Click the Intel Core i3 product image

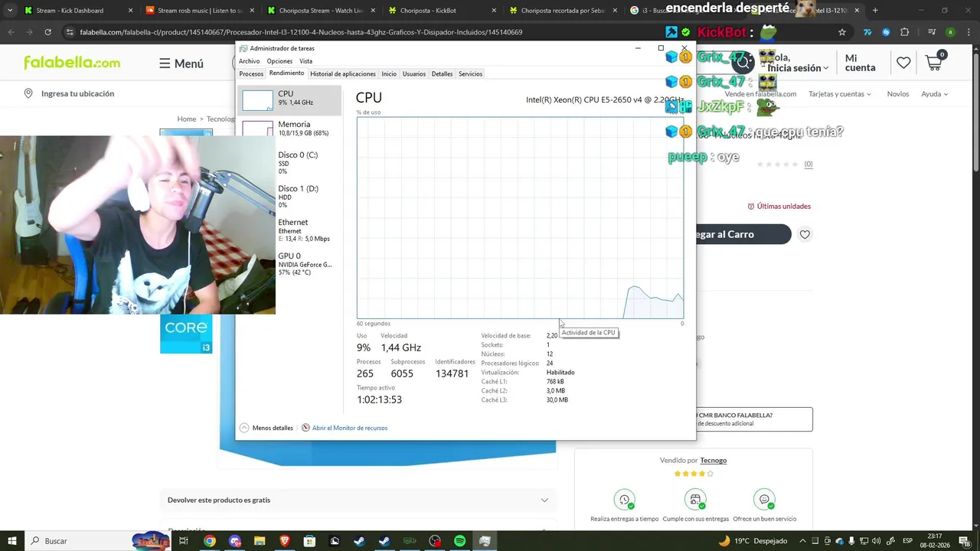(x=186, y=334)
